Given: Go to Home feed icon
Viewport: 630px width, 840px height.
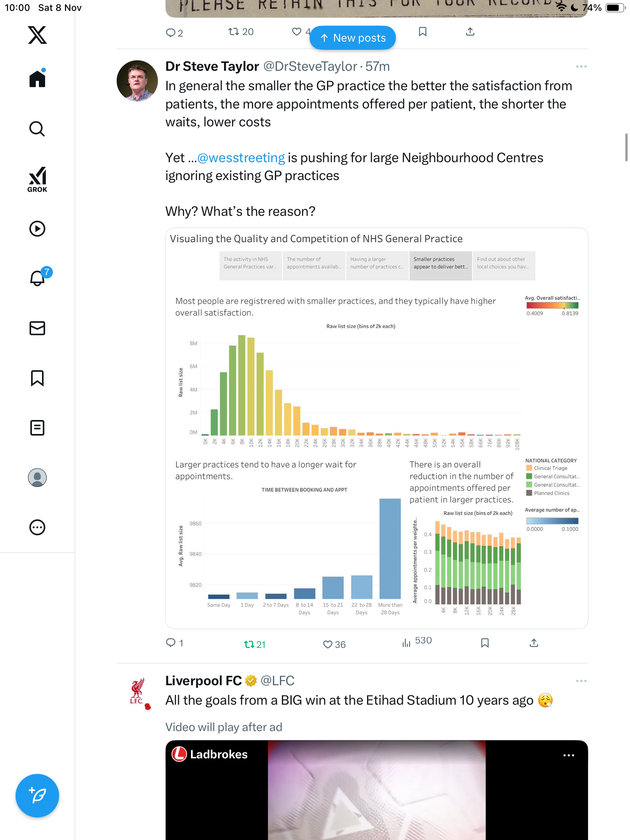Looking at the screenshot, I should [37, 79].
